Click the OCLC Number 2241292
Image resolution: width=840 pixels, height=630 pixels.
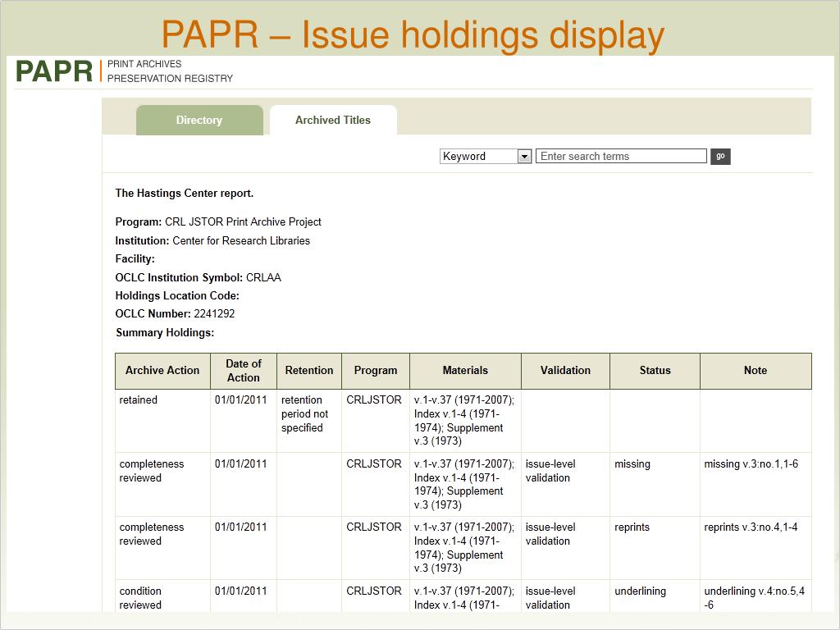tap(214, 314)
